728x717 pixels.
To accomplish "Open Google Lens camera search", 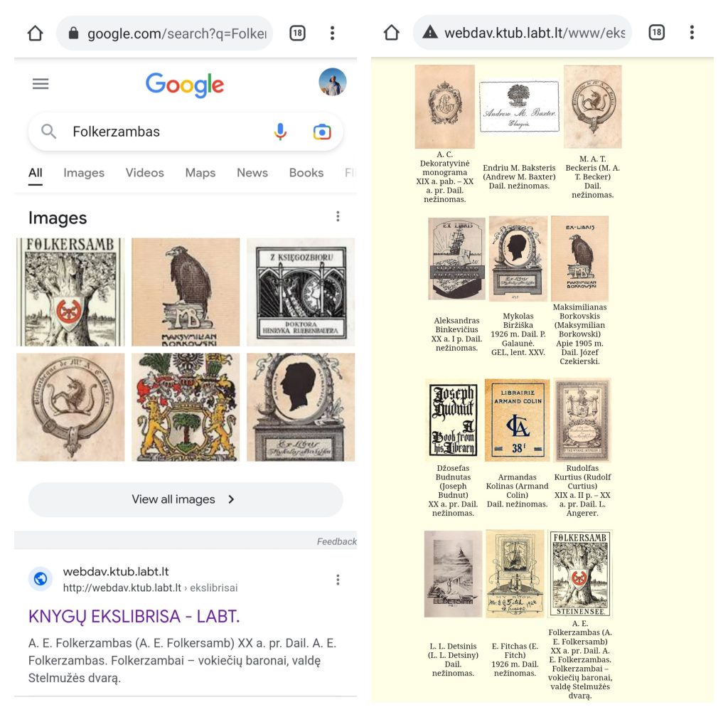I will pos(322,132).
